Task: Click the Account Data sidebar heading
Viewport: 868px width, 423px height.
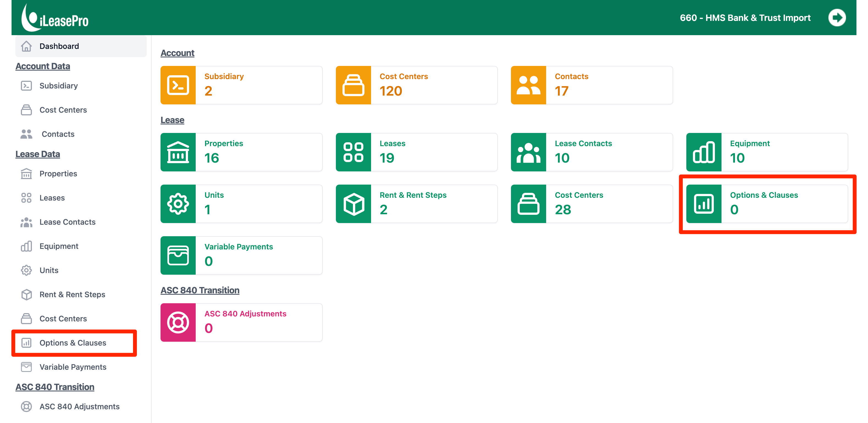Action: [x=43, y=66]
